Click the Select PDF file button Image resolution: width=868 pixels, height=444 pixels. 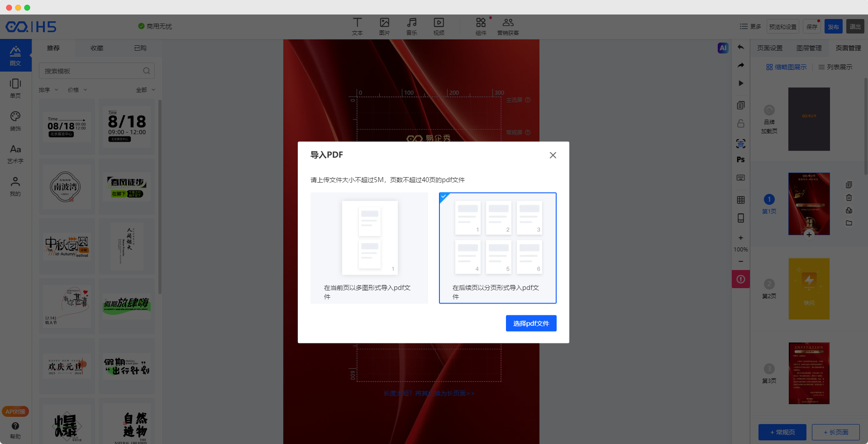click(531, 323)
